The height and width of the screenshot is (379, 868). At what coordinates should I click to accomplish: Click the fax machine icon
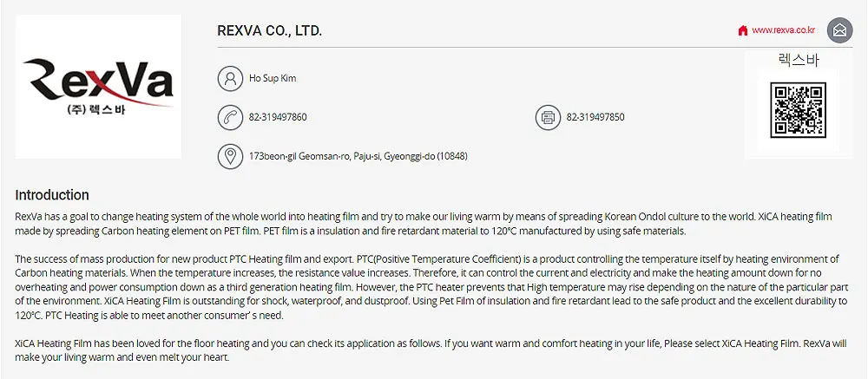coord(548,117)
